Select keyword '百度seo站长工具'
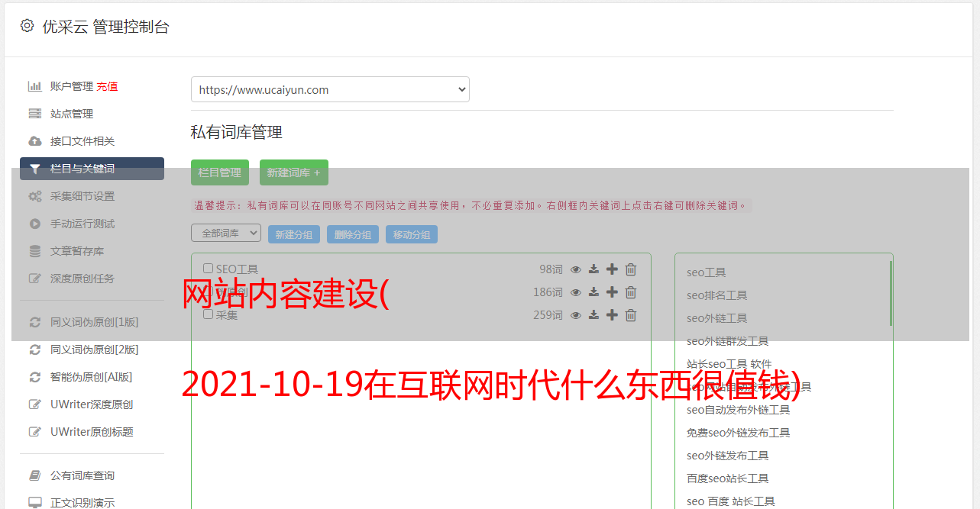This screenshot has width=980, height=509. pos(728,478)
